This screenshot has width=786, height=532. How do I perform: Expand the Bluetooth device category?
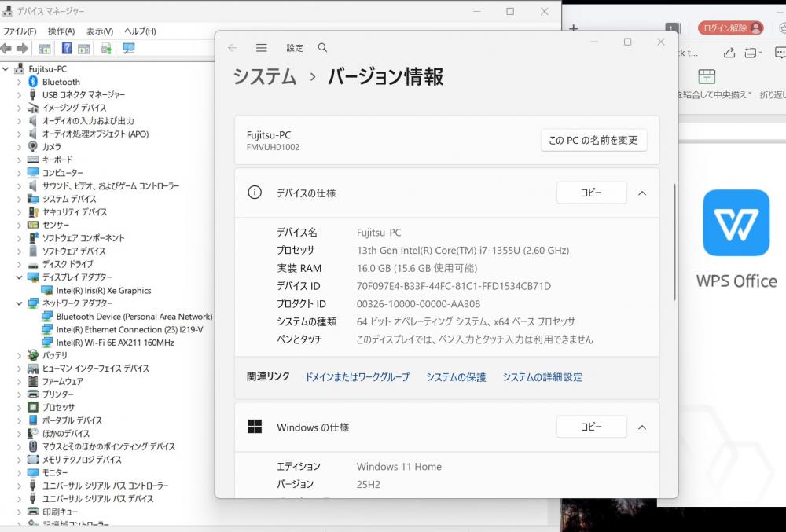click(19, 82)
